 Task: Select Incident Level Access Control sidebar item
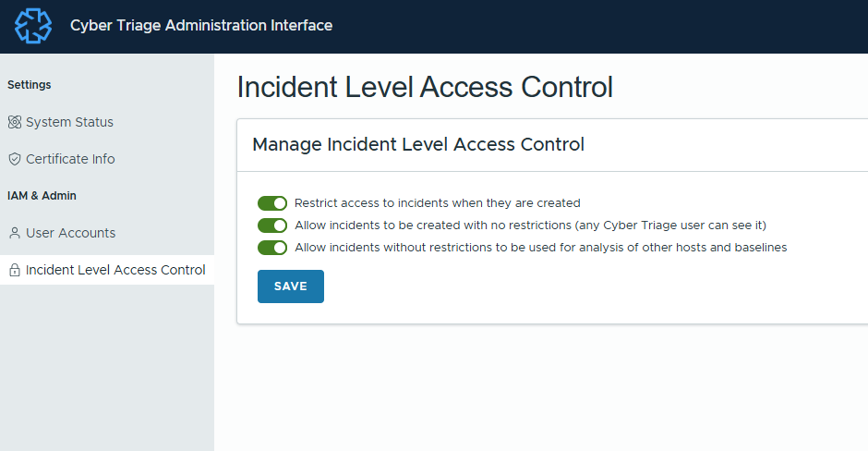click(x=115, y=270)
